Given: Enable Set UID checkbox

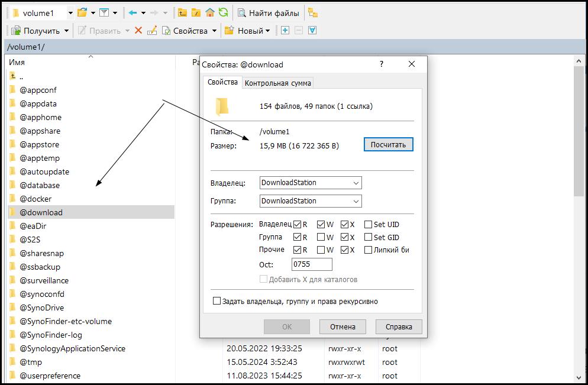Looking at the screenshot, I should (368, 224).
